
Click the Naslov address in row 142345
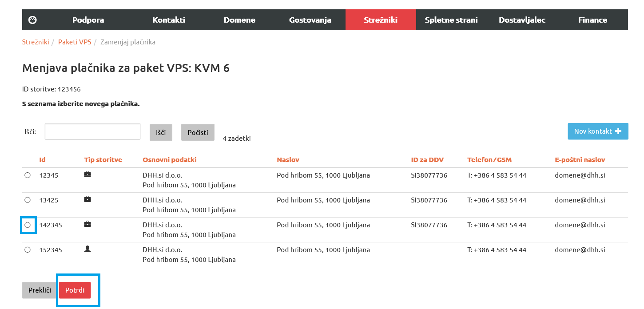pos(323,225)
